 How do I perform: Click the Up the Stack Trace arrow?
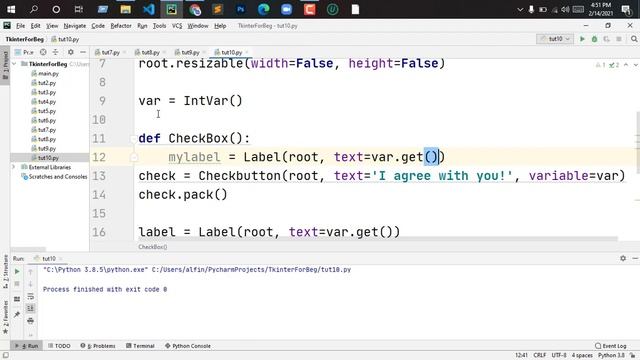[x=31, y=271]
